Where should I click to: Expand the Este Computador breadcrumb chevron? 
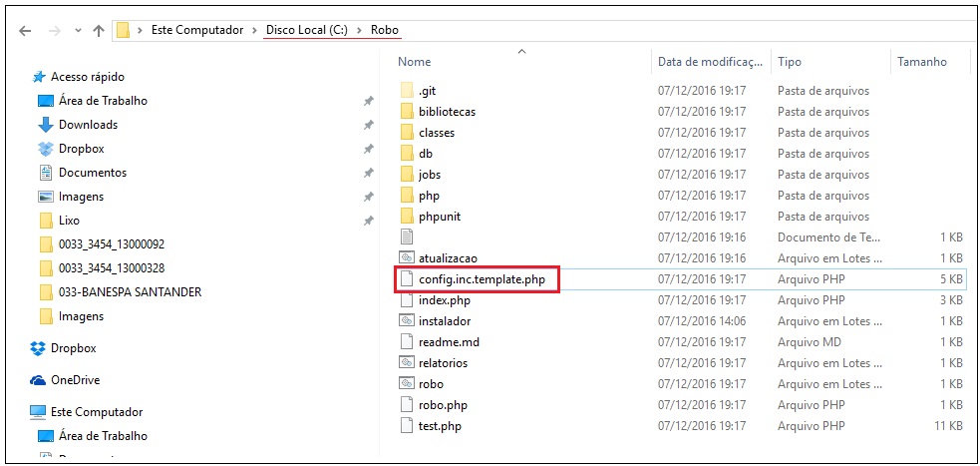pos(255,30)
